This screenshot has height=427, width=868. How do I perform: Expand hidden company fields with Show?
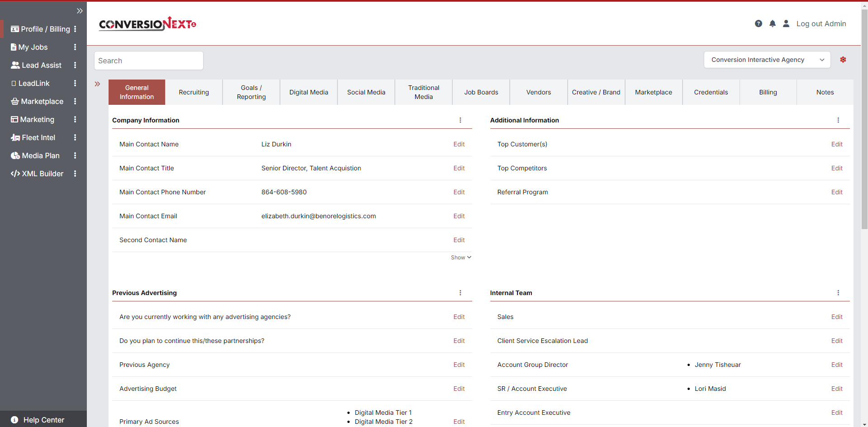460,258
